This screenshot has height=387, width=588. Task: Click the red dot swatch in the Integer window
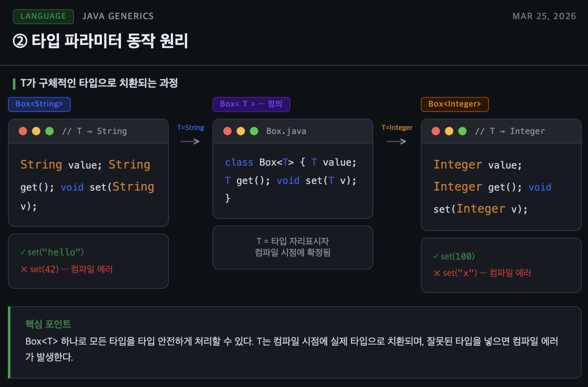click(436, 131)
